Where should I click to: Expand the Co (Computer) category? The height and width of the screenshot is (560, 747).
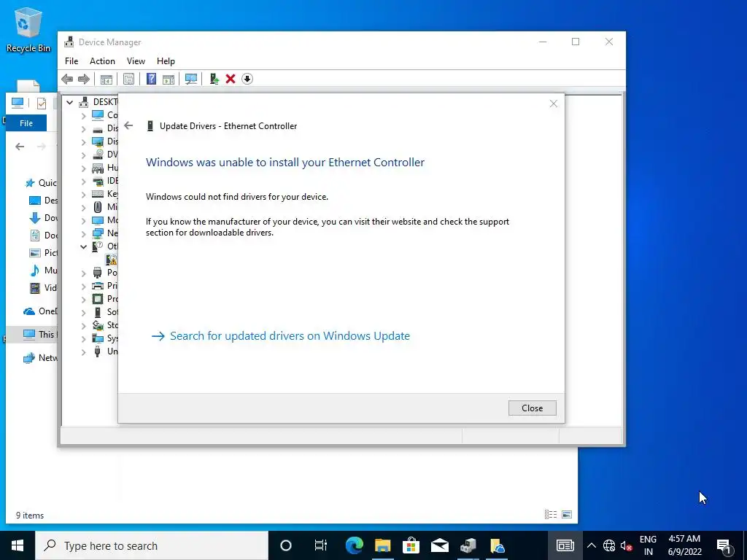[x=83, y=115]
